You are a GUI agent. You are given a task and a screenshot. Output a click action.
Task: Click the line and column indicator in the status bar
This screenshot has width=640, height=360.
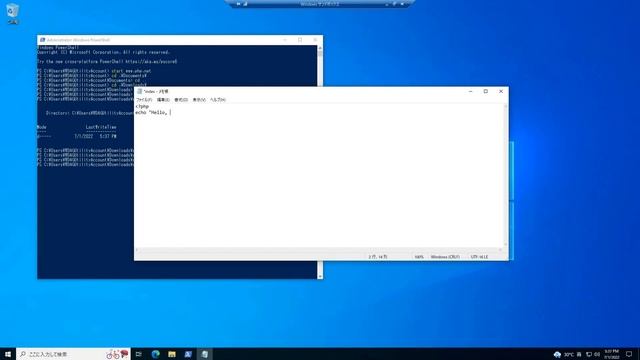click(378, 257)
